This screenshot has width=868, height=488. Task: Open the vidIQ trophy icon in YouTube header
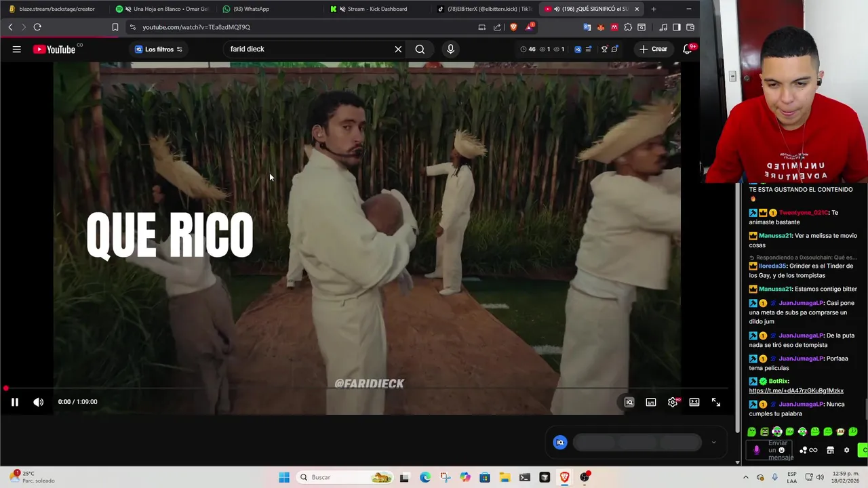(x=604, y=49)
